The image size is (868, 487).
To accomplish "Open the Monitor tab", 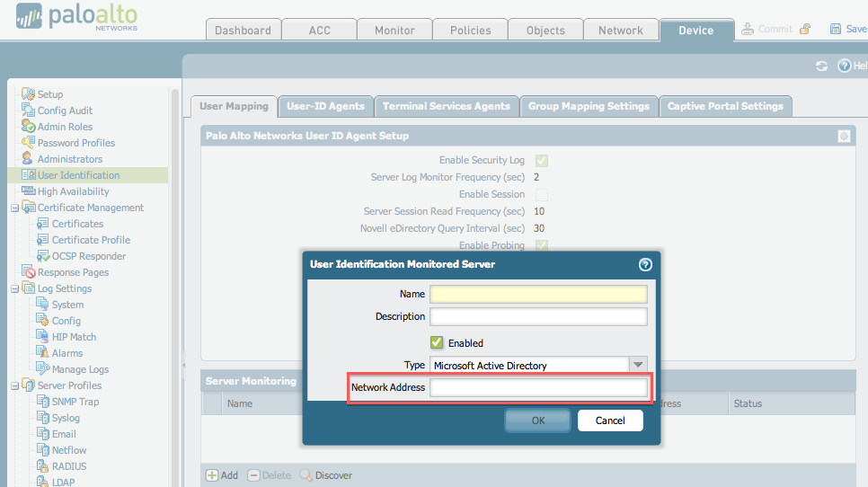I will (394, 30).
